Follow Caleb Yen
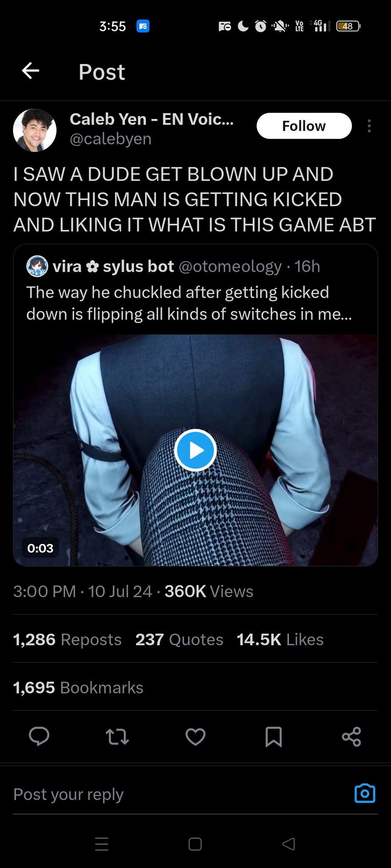This screenshot has height=868, width=391. pyautogui.click(x=304, y=126)
